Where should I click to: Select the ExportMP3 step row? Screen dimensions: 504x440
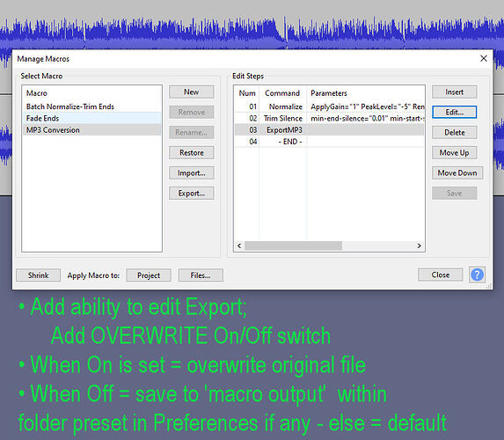coord(330,130)
